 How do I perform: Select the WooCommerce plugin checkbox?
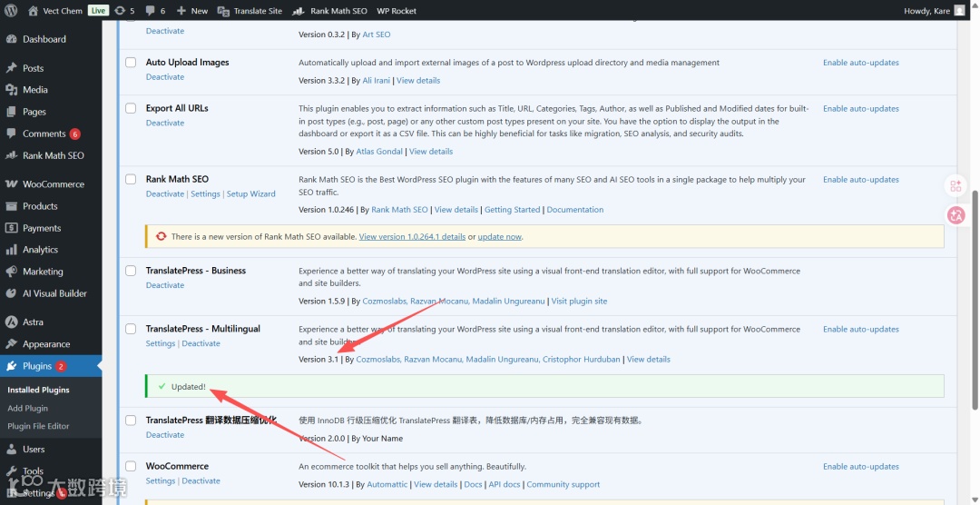click(131, 466)
